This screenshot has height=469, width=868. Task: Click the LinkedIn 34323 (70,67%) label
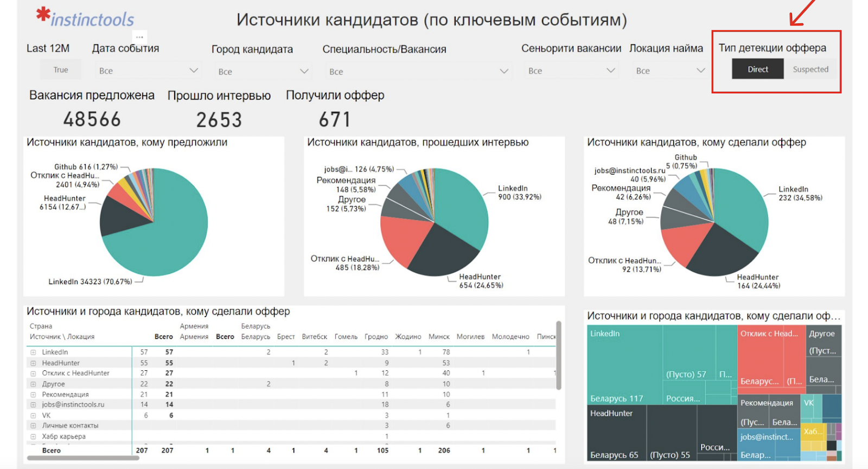tap(90, 282)
